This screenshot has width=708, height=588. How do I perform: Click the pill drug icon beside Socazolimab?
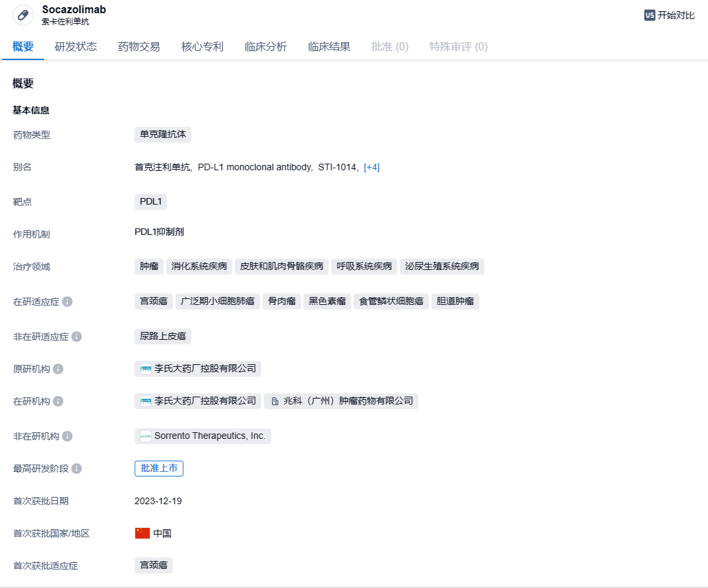(23, 15)
